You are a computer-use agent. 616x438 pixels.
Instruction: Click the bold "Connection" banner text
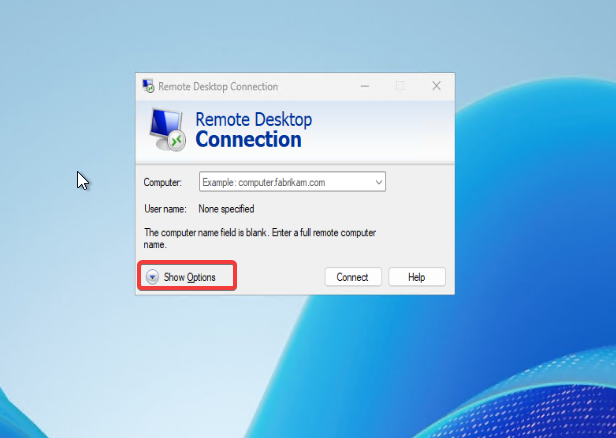248,140
